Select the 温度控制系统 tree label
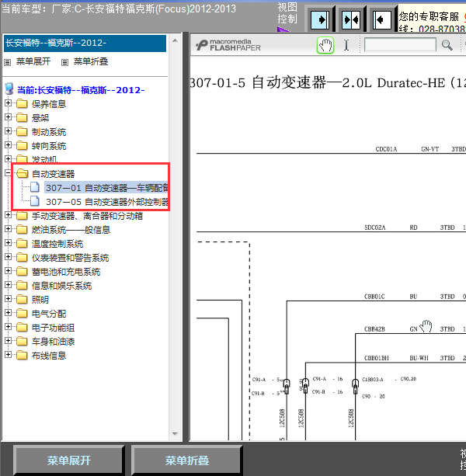This screenshot has height=476, width=466. [57, 244]
